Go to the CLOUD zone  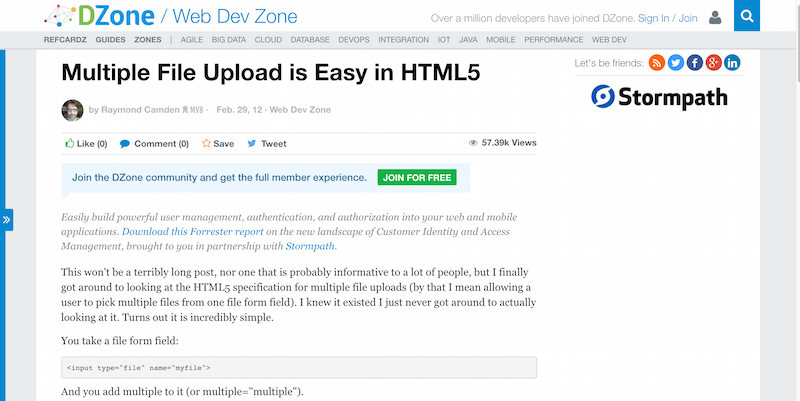[x=268, y=39]
